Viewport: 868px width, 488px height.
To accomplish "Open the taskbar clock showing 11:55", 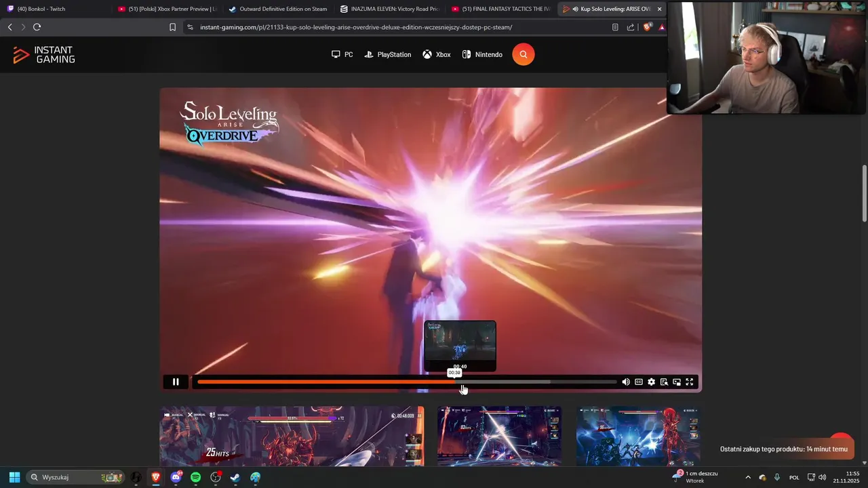I will 847,477.
